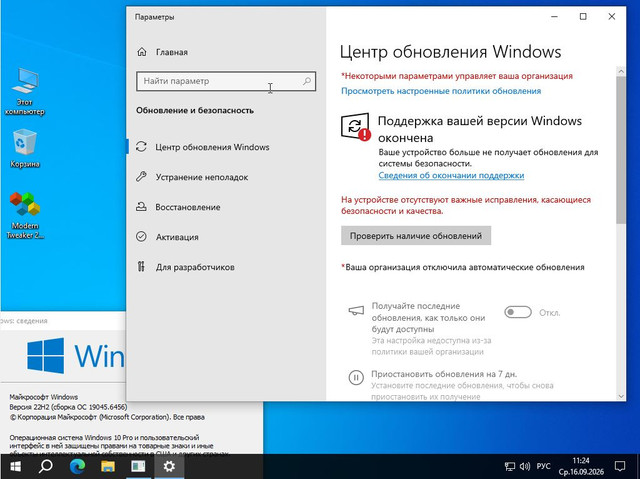640x479 pixels.
Task: Open taskbar search magnifier
Action: pos(46,466)
